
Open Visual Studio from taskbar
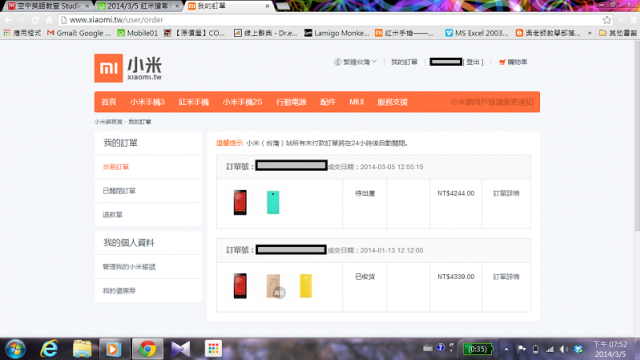(180, 349)
